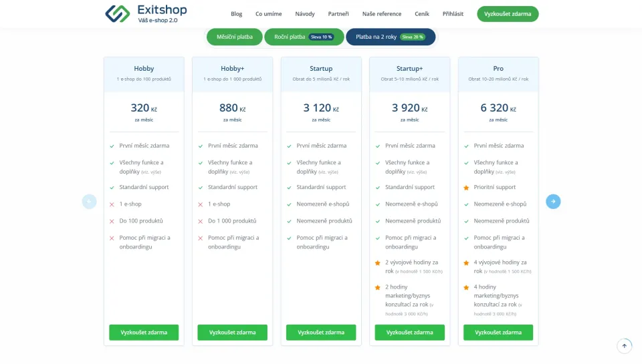Click the previous plans arrow

[89, 201]
